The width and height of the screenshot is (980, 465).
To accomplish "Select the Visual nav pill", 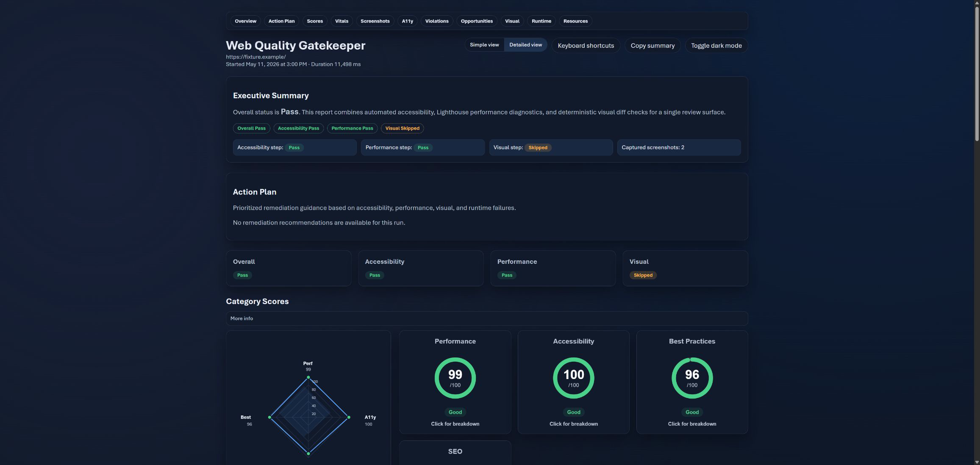I will [x=512, y=21].
